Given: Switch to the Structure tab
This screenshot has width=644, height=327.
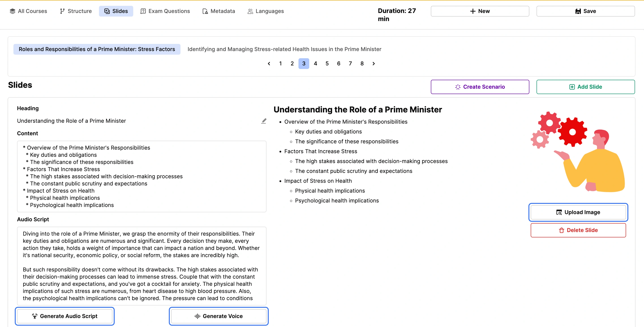Looking at the screenshot, I should [76, 11].
